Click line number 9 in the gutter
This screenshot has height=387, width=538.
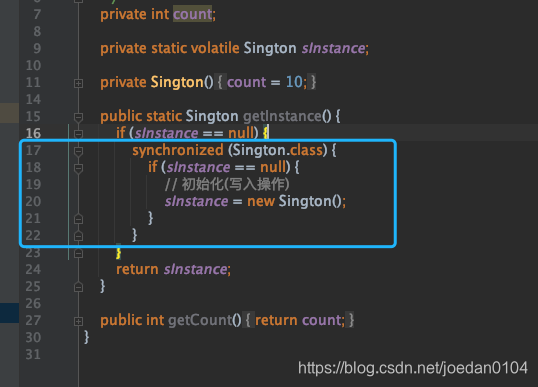37,48
